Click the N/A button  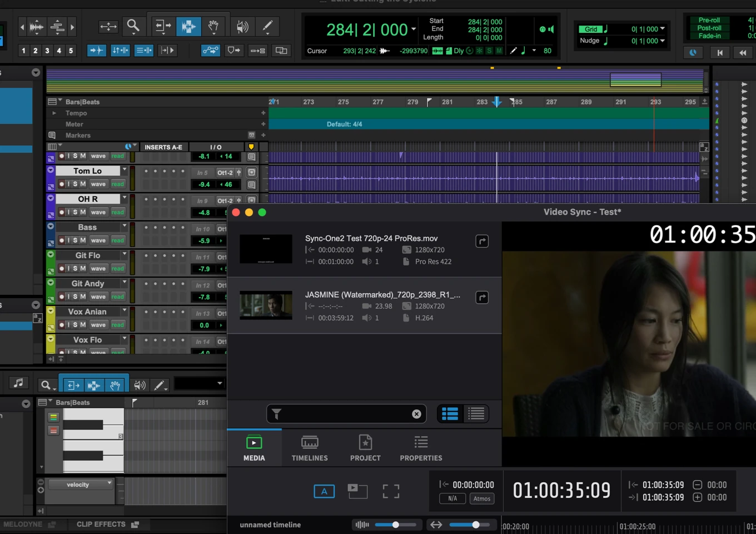[452, 498]
